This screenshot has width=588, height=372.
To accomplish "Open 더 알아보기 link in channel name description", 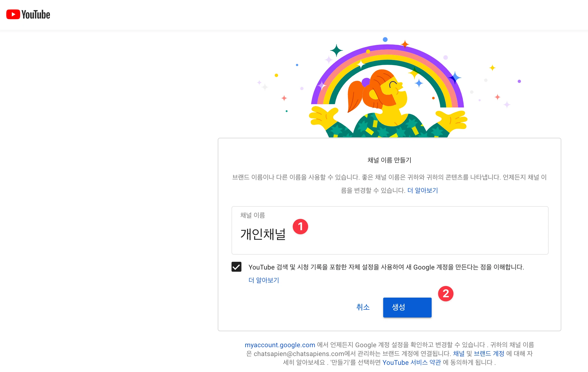I will tap(423, 190).
